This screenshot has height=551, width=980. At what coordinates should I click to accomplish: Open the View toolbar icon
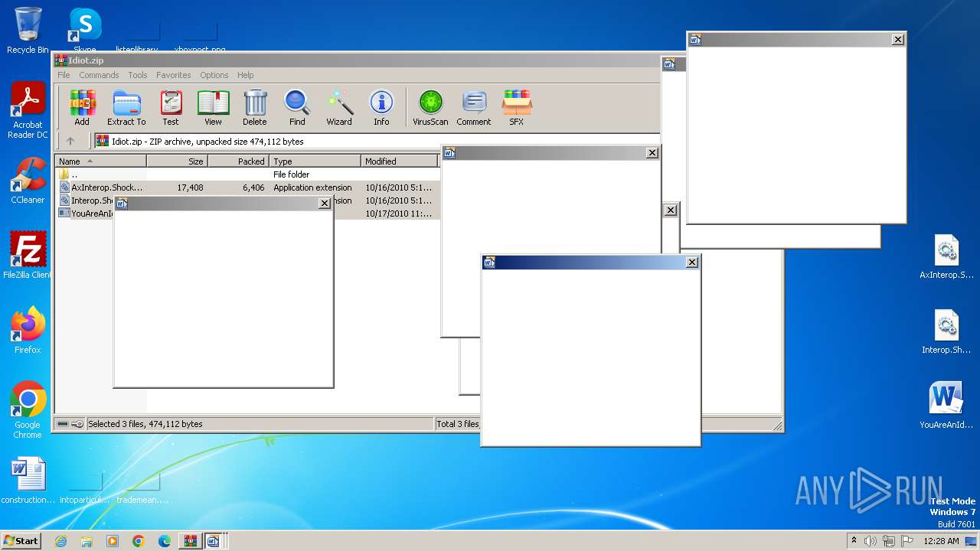click(x=213, y=108)
